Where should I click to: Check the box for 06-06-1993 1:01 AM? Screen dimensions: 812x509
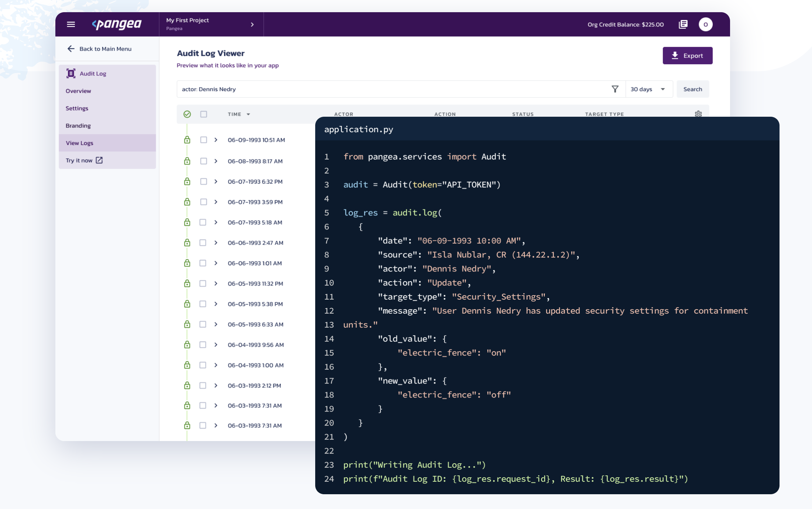coord(203,263)
